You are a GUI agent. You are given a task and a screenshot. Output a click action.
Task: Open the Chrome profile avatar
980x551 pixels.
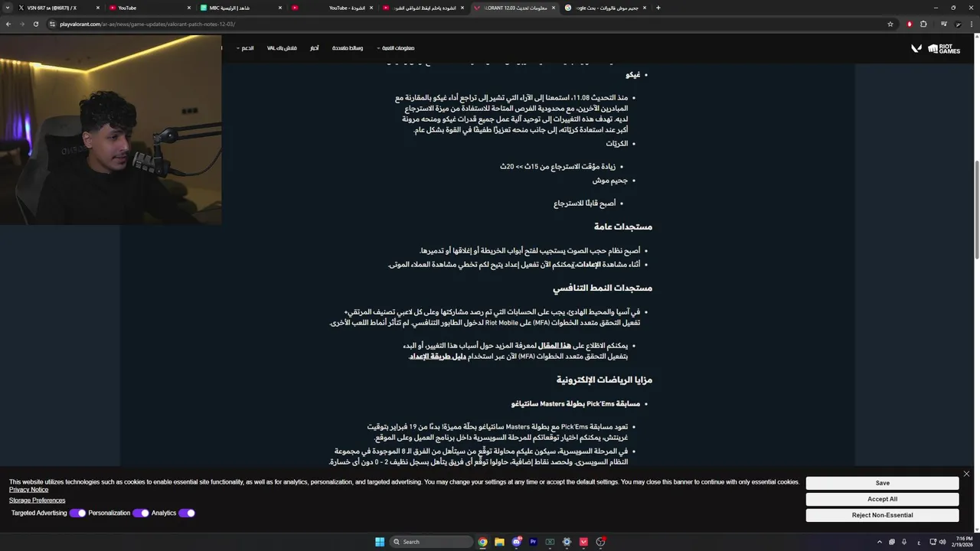[x=958, y=24]
